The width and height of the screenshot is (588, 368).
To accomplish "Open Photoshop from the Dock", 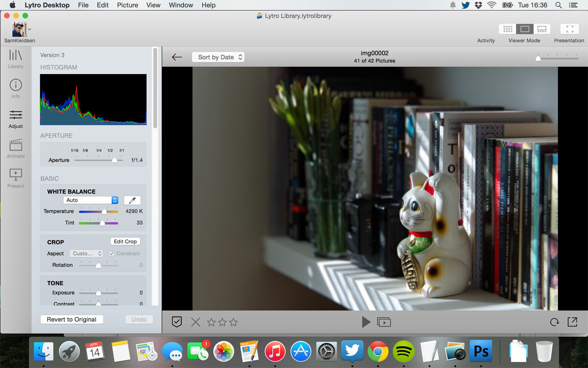I will [x=481, y=351].
